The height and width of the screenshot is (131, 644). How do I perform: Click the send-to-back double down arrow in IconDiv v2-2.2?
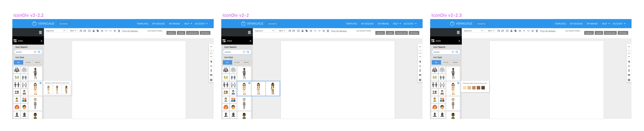pos(115,31)
